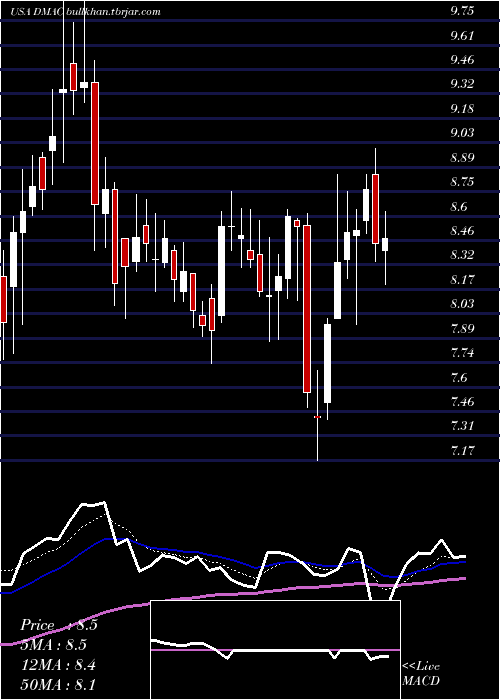Click the '50MA : 8.1' readout
500x700 pixels.
[57, 685]
